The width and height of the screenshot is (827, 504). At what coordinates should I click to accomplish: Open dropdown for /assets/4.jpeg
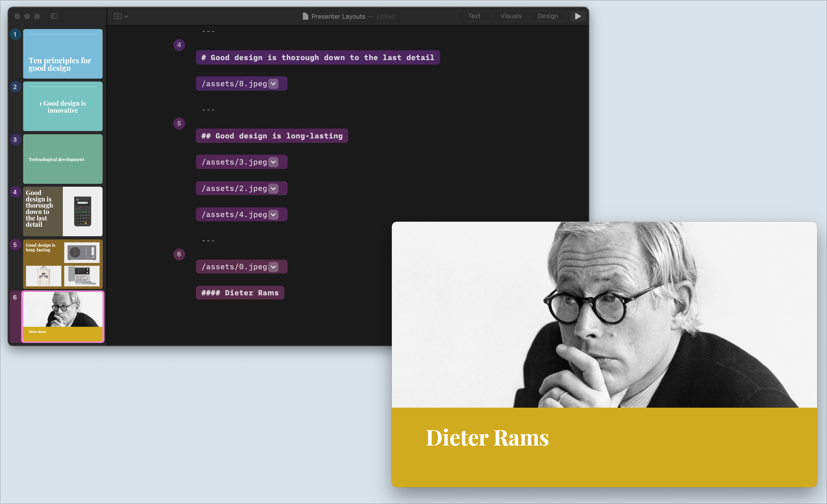tap(274, 215)
